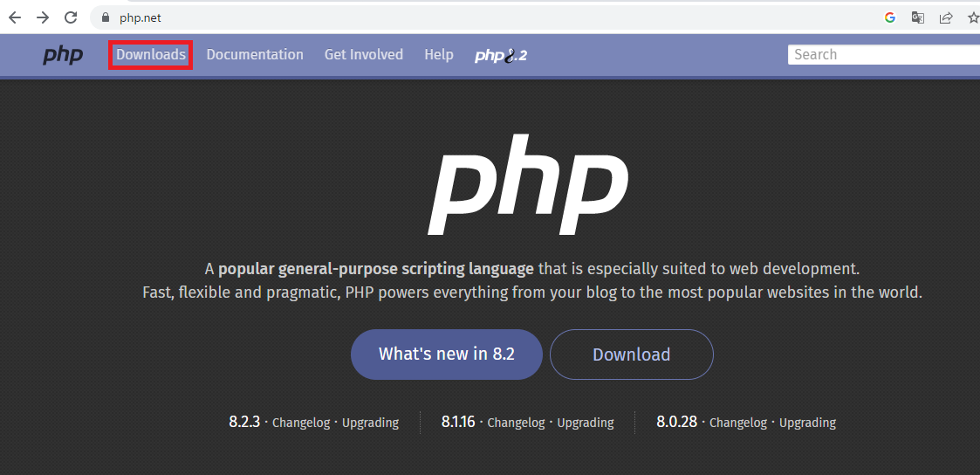Viewport: 980px width, 475px height.
Task: Open the Documentation menu item
Action: (x=255, y=54)
